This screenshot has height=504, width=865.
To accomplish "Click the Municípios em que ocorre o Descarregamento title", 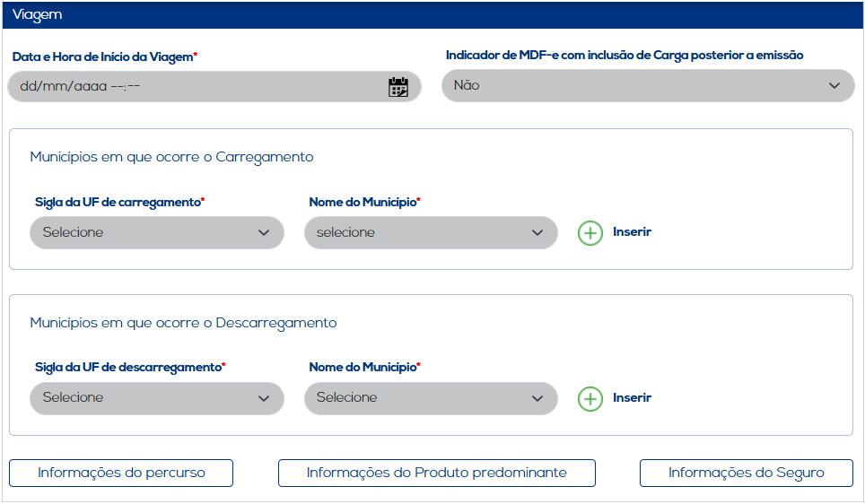I will click(x=183, y=323).
